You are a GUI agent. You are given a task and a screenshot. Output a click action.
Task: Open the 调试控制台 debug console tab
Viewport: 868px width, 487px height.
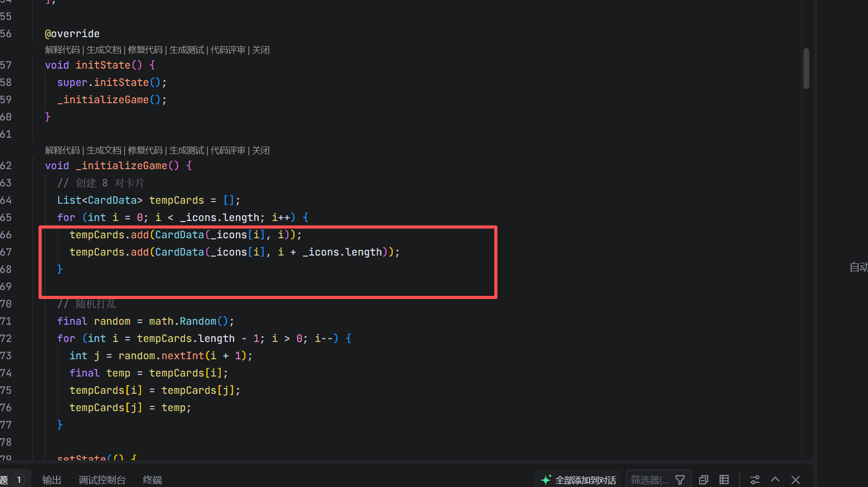pyautogui.click(x=102, y=480)
